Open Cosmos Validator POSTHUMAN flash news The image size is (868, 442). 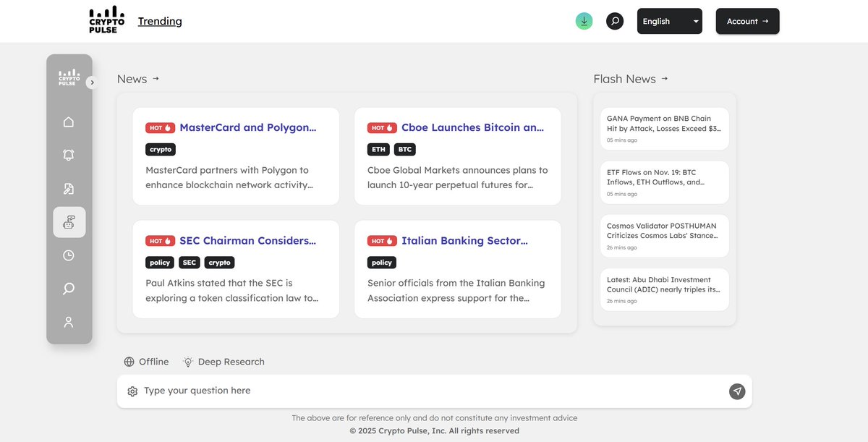pos(664,236)
